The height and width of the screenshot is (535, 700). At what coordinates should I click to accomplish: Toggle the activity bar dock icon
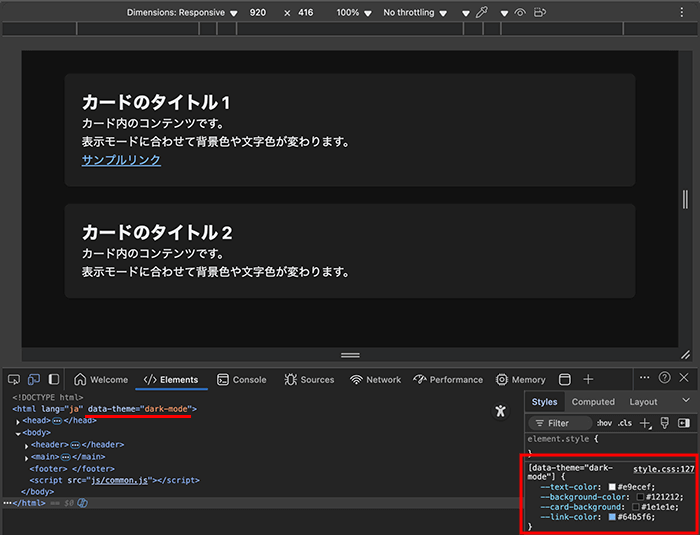(54, 380)
